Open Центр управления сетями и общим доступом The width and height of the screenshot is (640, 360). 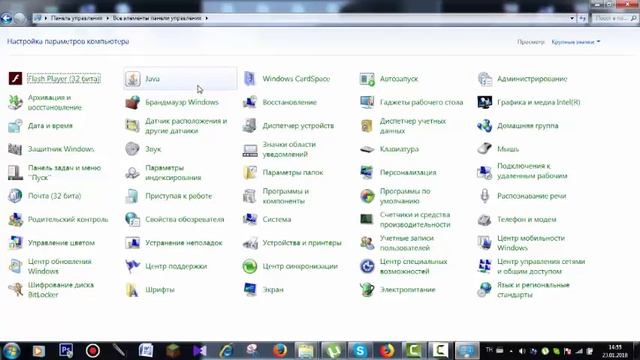coord(541,266)
